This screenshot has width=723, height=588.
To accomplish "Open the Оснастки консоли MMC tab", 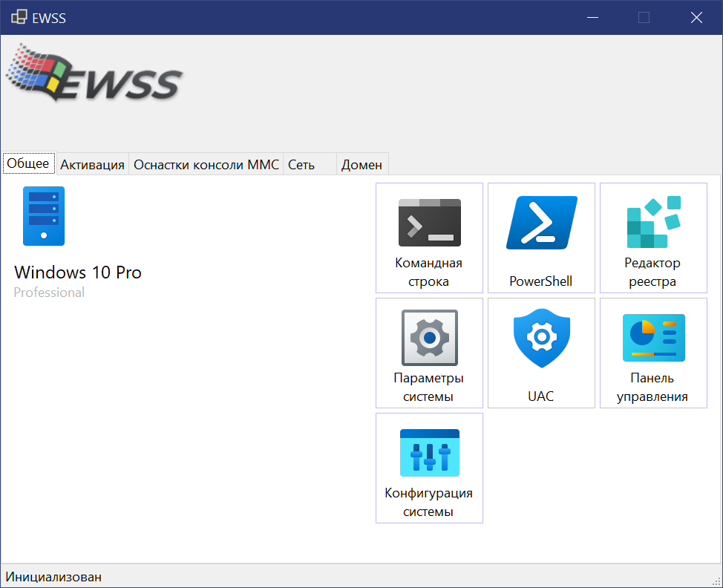I will click(206, 164).
